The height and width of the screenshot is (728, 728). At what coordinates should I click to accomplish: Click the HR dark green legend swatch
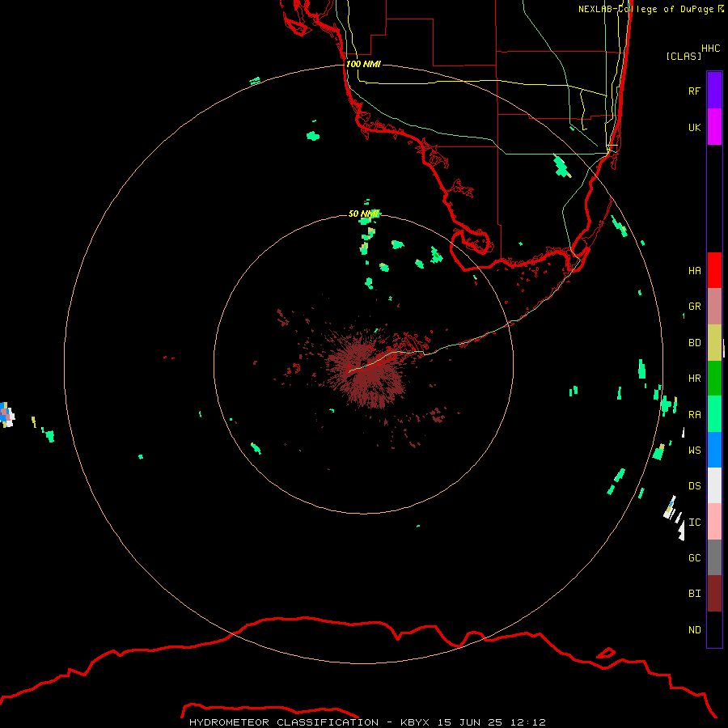[714, 379]
